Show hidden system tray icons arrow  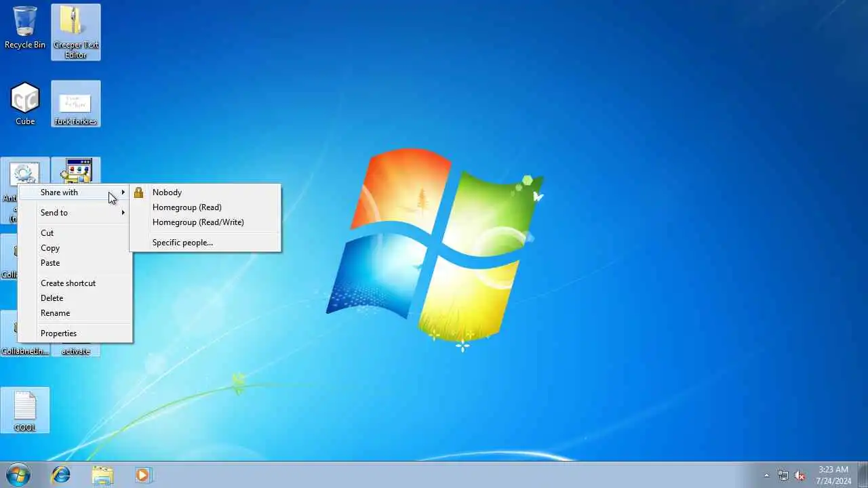pyautogui.click(x=766, y=475)
